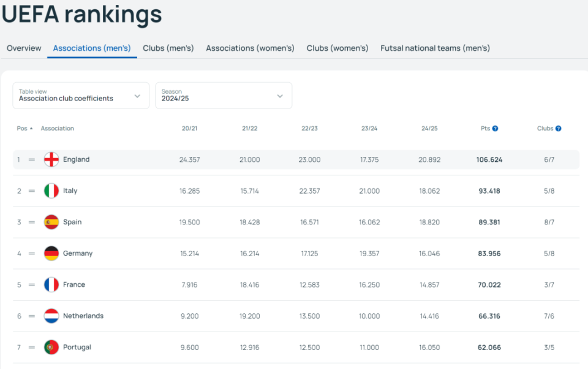Click Spain's clubs count 8/7
This screenshot has width=588, height=369.
click(x=549, y=223)
